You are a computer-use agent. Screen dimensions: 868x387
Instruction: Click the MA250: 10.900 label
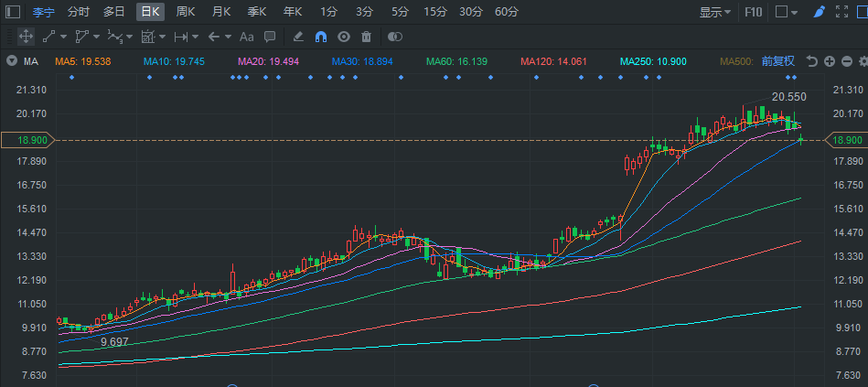(653, 61)
